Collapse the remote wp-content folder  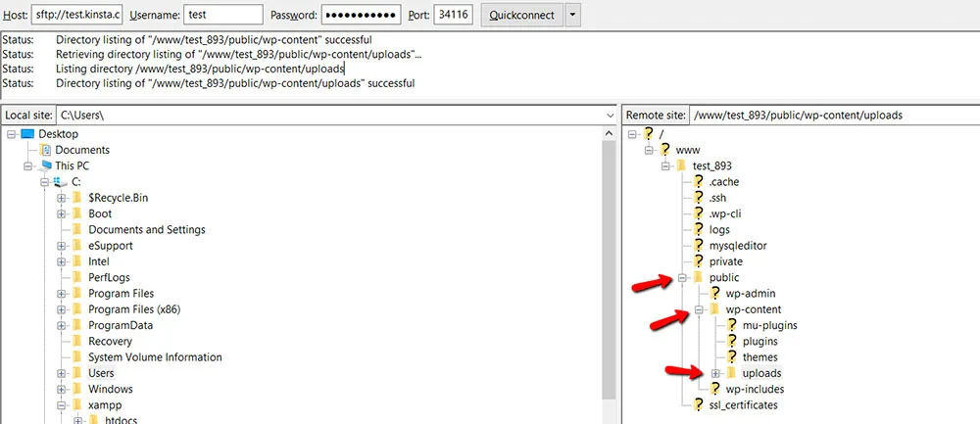(699, 309)
